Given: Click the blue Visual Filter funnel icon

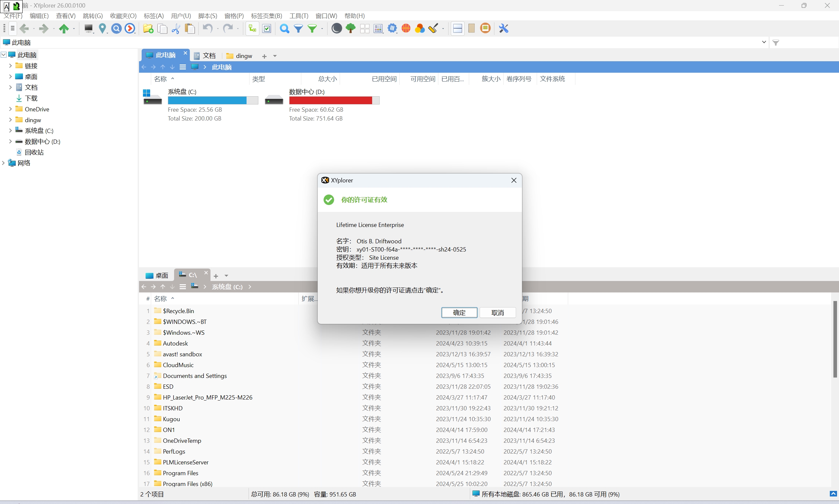Looking at the screenshot, I should click(298, 28).
